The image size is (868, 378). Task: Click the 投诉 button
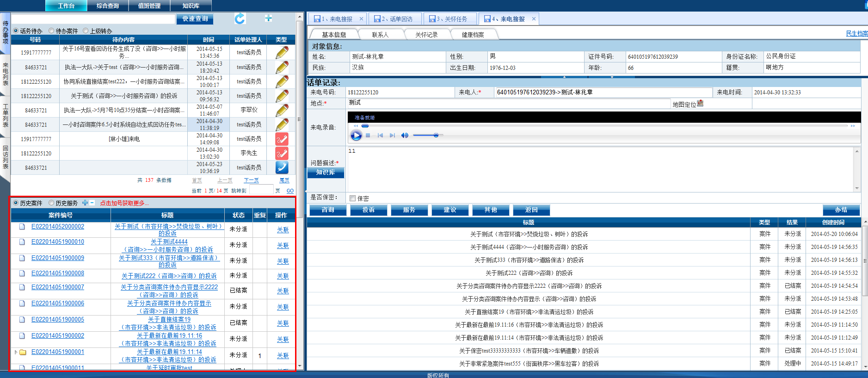(369, 210)
